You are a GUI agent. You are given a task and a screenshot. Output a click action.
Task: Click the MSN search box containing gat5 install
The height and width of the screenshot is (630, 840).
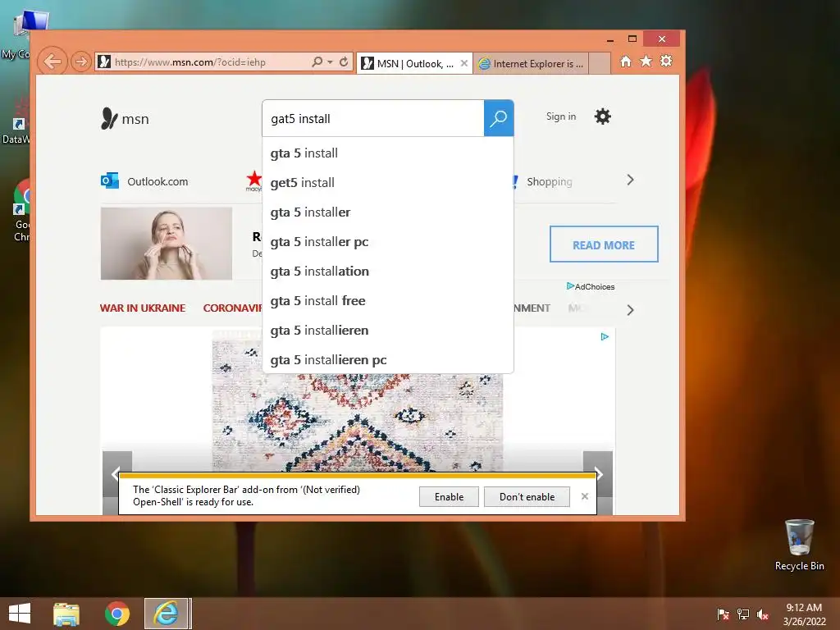[373, 118]
